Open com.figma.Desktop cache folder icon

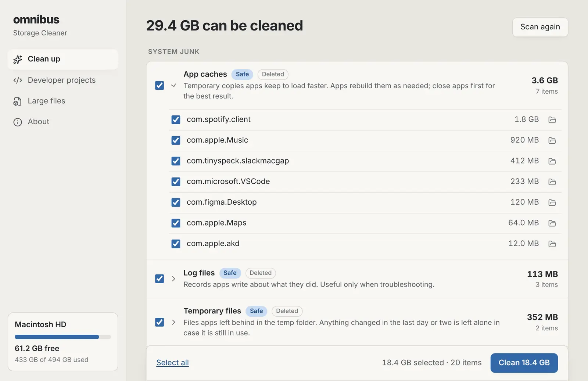click(552, 202)
